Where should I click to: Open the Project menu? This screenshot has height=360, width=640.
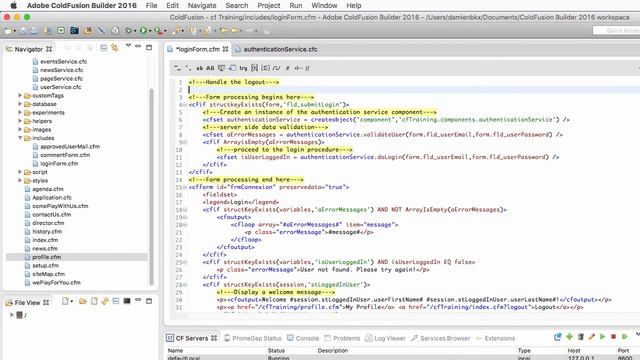269,6
